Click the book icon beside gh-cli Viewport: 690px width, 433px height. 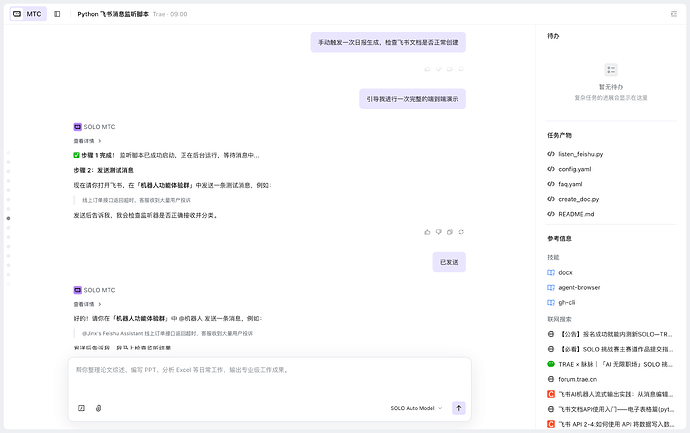(551, 302)
